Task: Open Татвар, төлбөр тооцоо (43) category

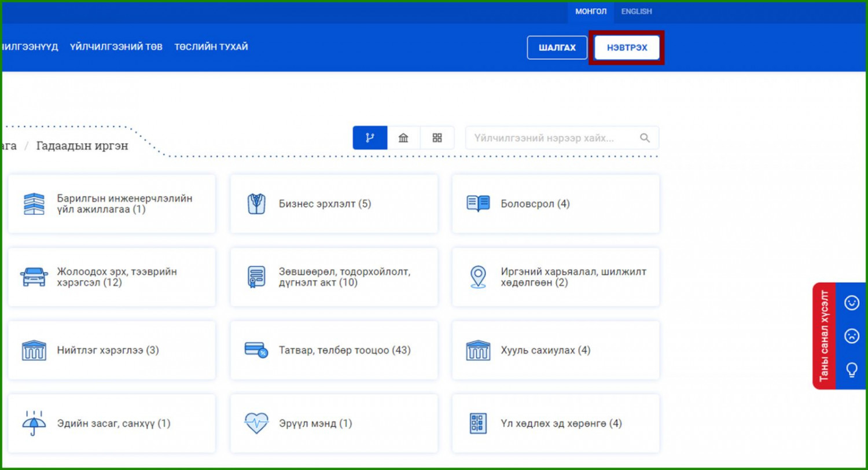Action: 334,350
